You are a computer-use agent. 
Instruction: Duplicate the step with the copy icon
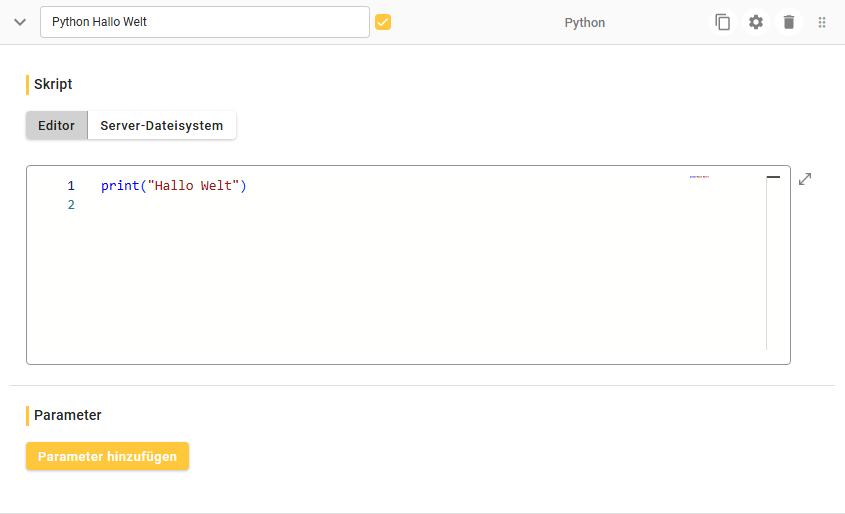(722, 22)
